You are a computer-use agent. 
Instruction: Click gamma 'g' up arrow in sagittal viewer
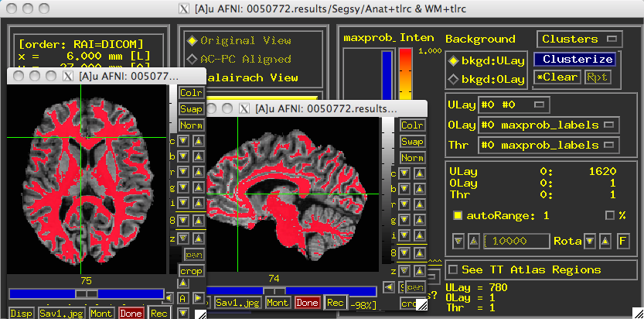[x=419, y=220]
